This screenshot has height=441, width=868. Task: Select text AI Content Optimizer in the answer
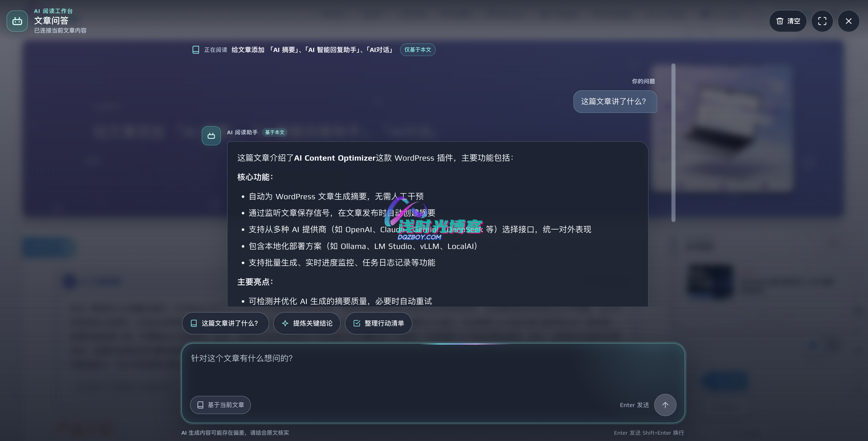335,158
